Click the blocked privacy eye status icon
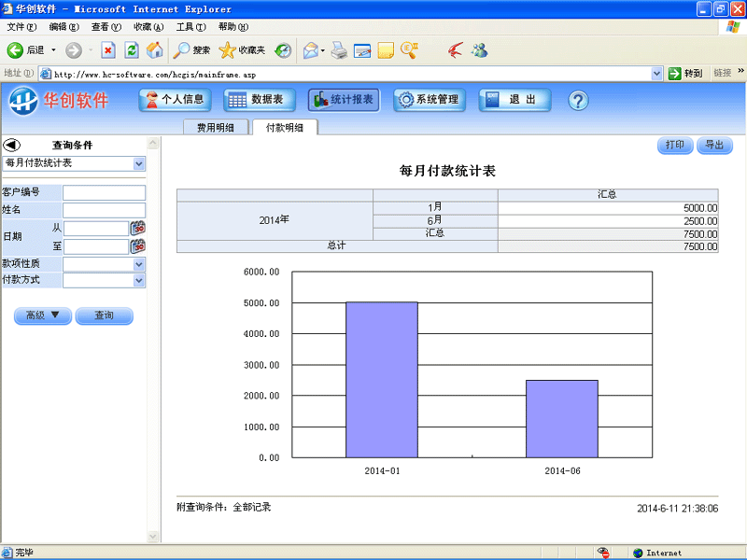 click(x=603, y=553)
